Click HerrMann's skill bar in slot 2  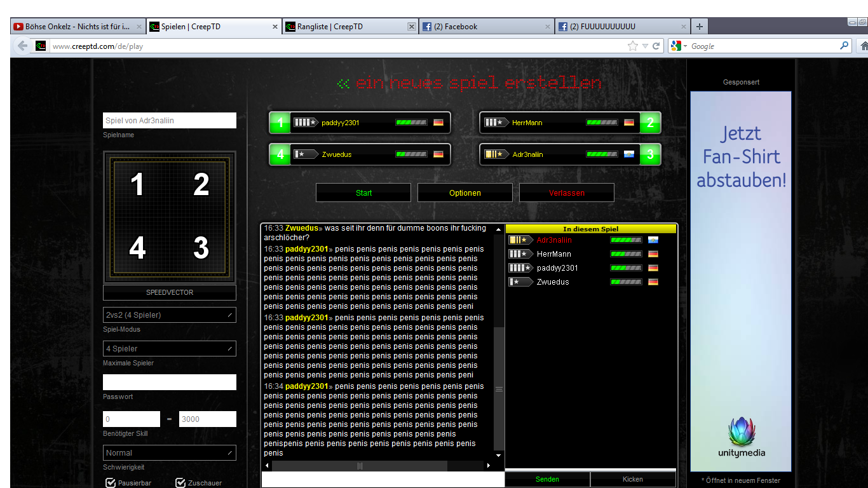pos(602,123)
